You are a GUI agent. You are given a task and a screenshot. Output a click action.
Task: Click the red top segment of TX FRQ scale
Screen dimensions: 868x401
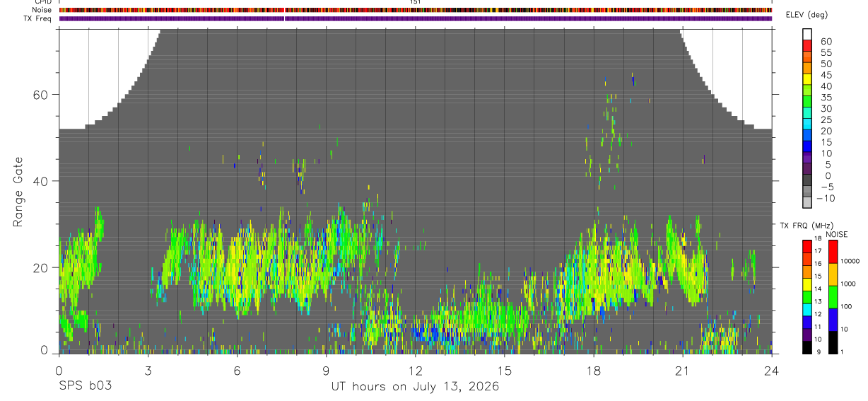pyautogui.click(x=807, y=246)
